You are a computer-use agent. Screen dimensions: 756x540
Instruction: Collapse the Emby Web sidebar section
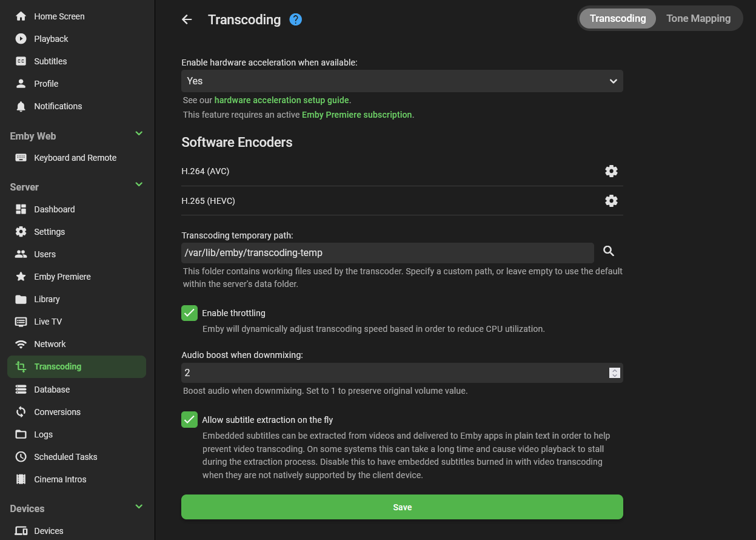click(139, 133)
